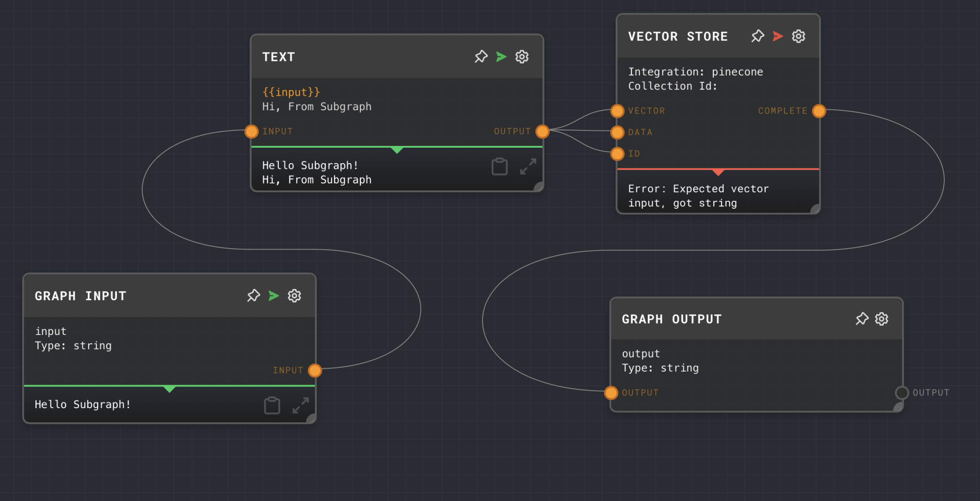Pin the Graph Output node
Image resolution: width=980 pixels, height=501 pixels.
point(862,319)
